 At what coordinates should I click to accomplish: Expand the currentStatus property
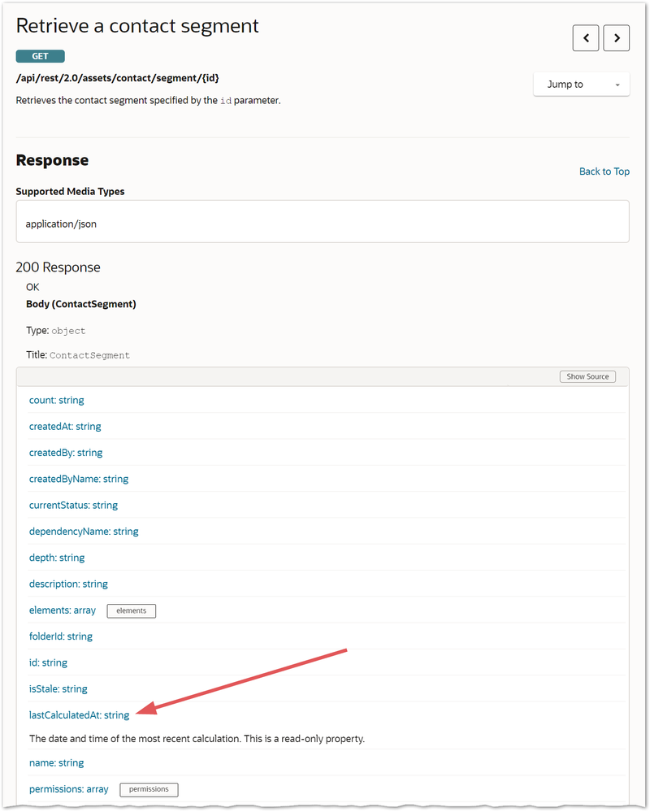click(x=73, y=506)
